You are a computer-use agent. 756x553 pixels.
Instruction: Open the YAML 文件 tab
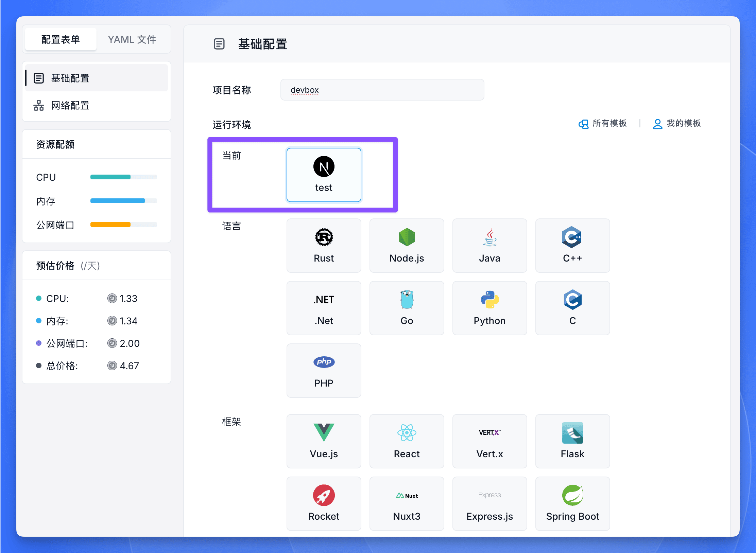(132, 39)
